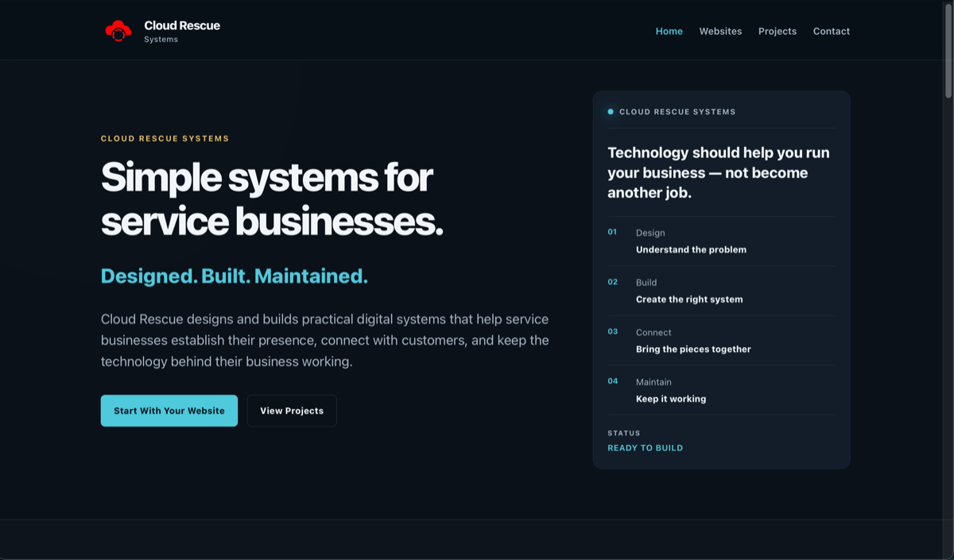Image resolution: width=954 pixels, height=560 pixels.
Task: Click the 'STATUS' label in the card
Action: 624,433
